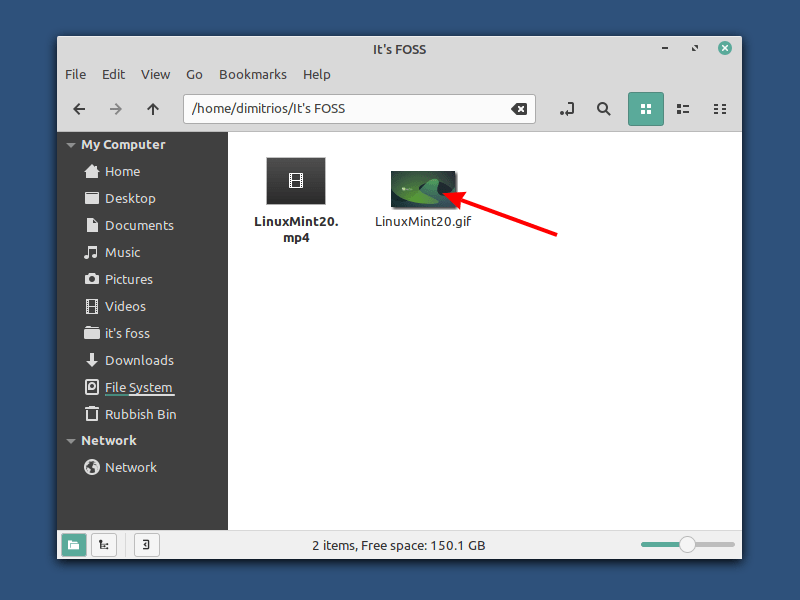
Task: Go back with the left arrow button
Action: [79, 109]
